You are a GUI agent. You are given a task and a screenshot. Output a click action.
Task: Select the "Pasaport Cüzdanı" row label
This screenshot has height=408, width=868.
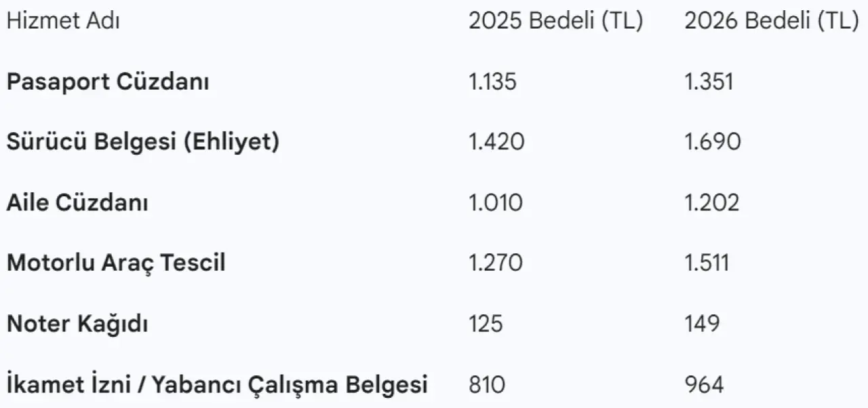108,82
